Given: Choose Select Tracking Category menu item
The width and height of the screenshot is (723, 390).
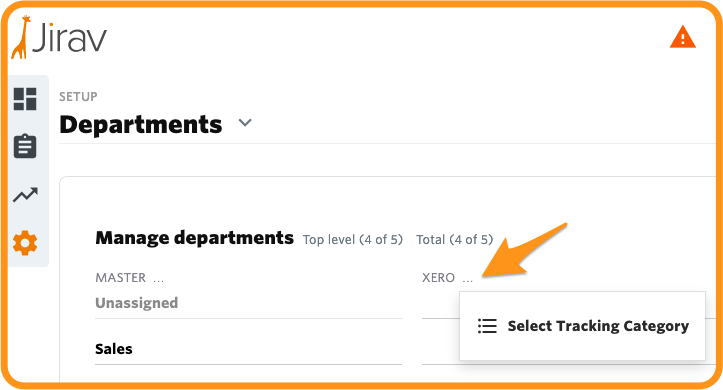Looking at the screenshot, I should click(582, 326).
